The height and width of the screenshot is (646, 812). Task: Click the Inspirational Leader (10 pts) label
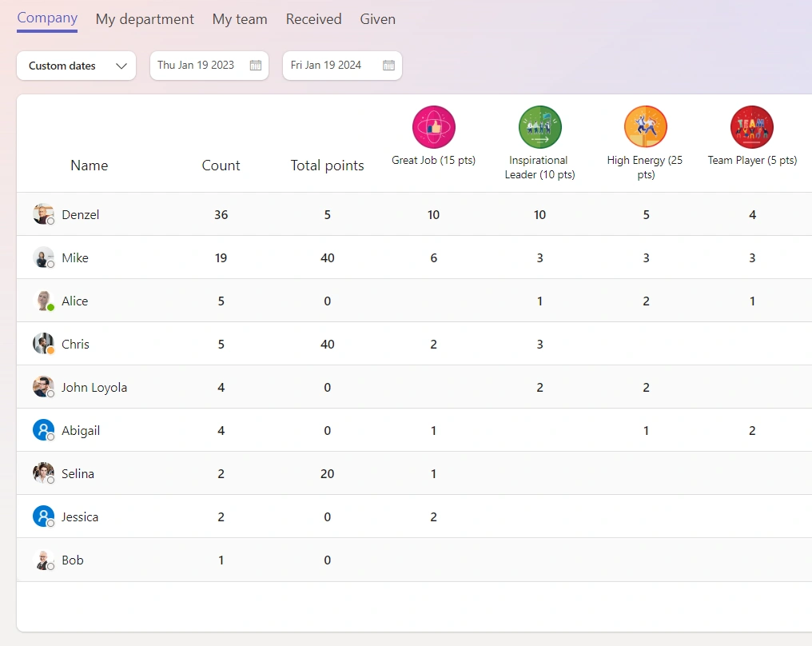point(539,167)
